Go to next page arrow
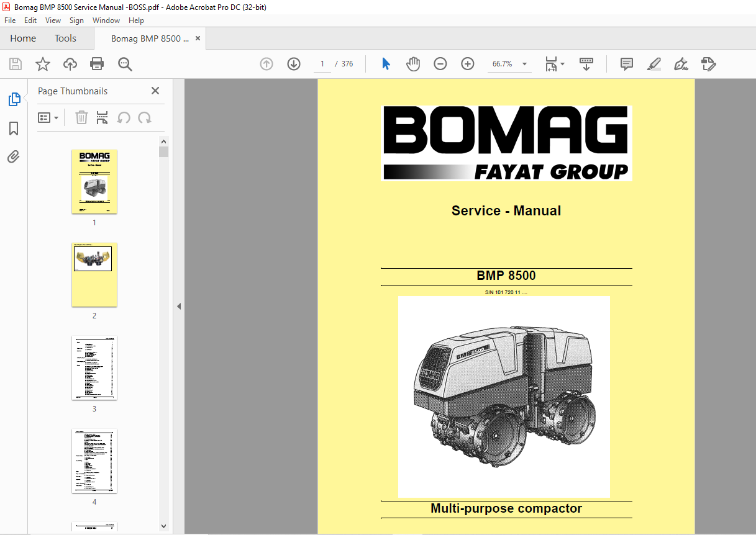The height and width of the screenshot is (535, 756). click(x=294, y=64)
